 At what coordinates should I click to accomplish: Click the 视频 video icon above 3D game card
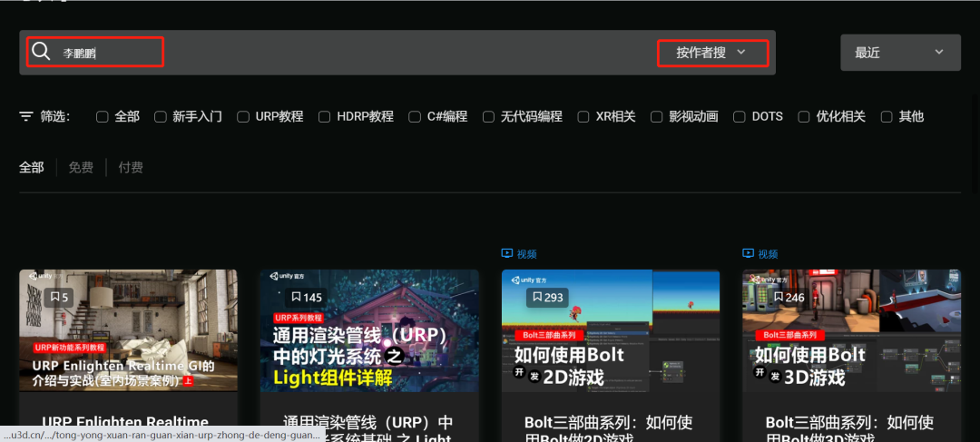749,253
